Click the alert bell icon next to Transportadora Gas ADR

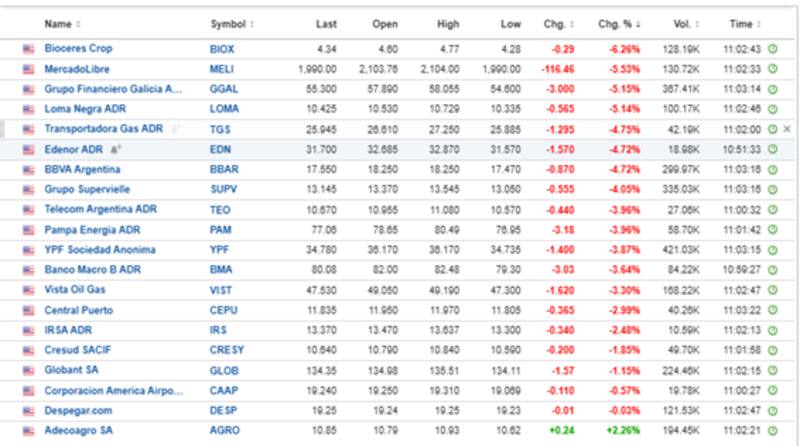tap(174, 129)
